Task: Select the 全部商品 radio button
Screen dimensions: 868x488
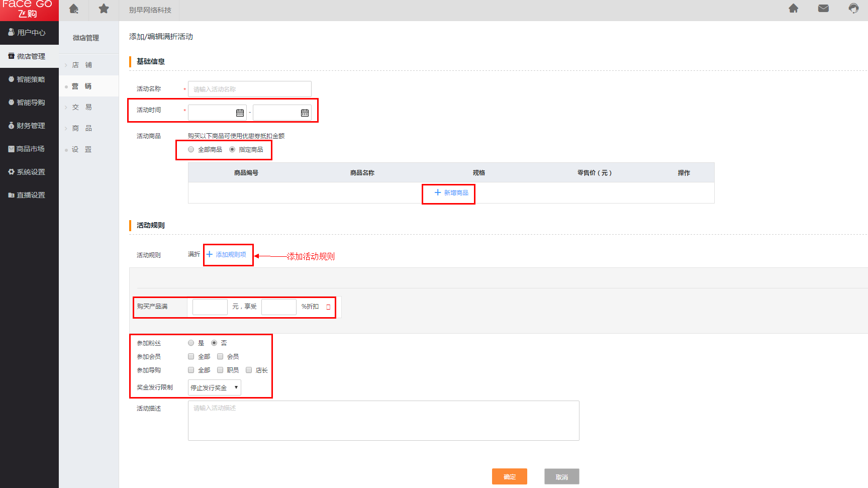Action: click(x=191, y=149)
